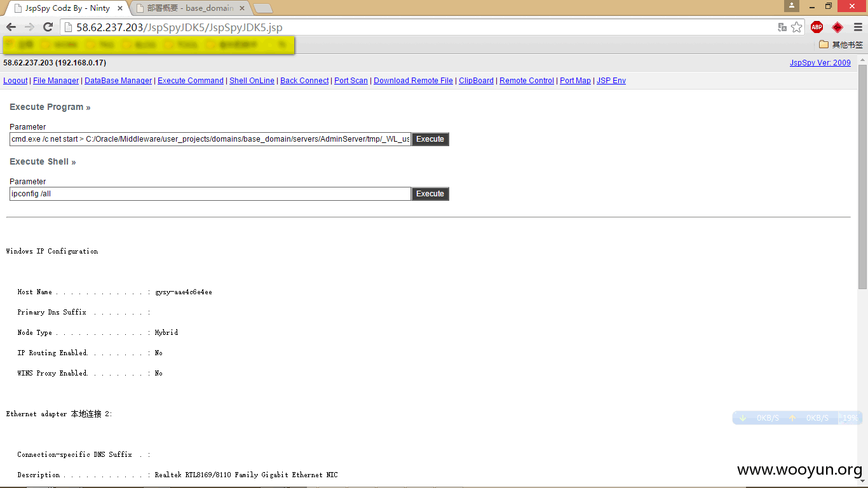Screen dimensions: 868x488
Task: Open the Back Connect link
Action: coord(304,81)
